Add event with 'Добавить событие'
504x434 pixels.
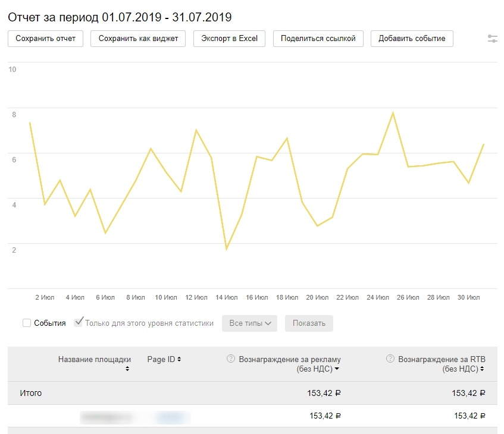pyautogui.click(x=412, y=39)
